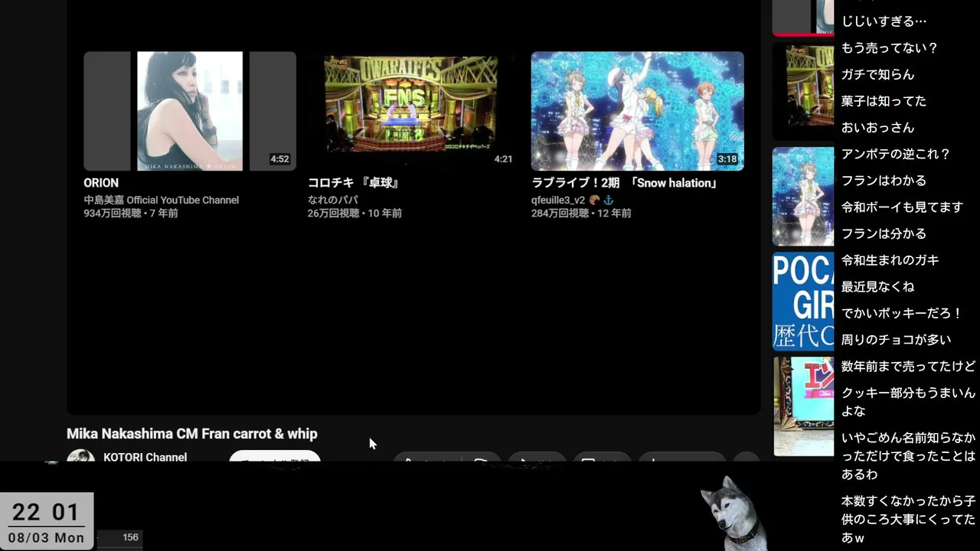This screenshot has width=980, height=551.
Task: Click the 22 01 clock overlay
Action: [x=46, y=512]
